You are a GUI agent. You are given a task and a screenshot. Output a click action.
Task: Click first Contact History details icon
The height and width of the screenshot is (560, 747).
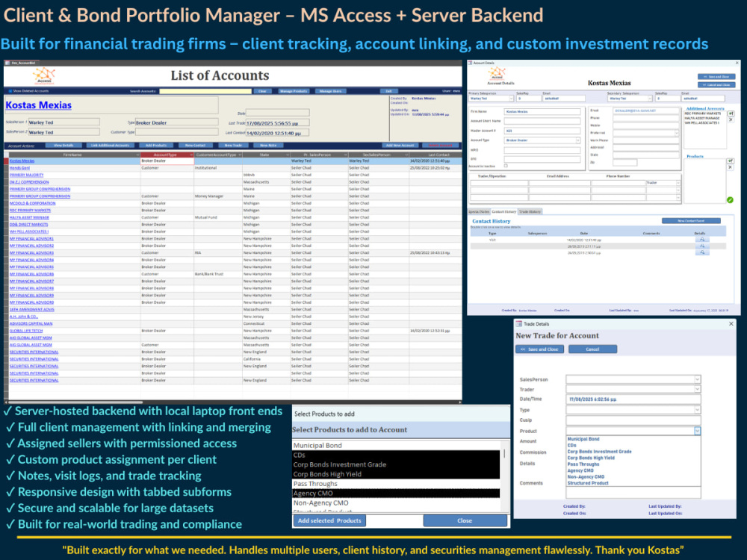(x=702, y=240)
